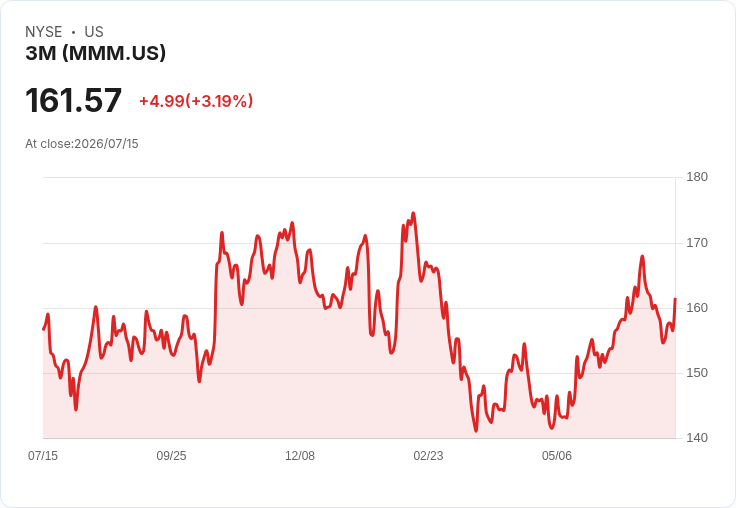736x508 pixels.
Task: Click the 07/15 x-axis date label
Action: [43, 455]
